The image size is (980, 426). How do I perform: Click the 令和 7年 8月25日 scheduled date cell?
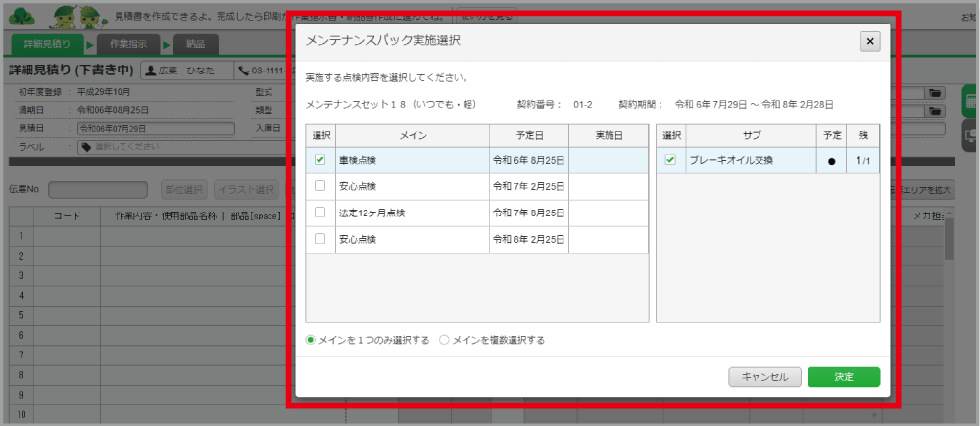(x=529, y=213)
